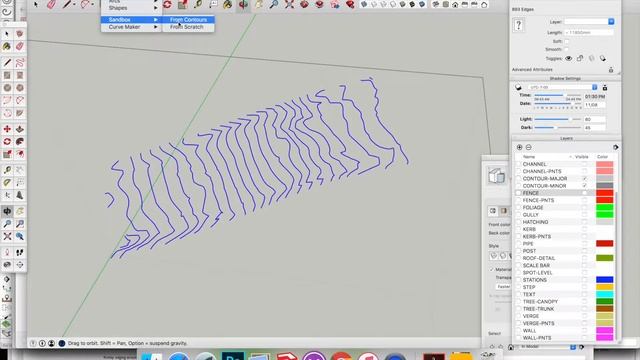Select the Line pencil tool in the left palette
Screen dimensions: 640x360
tap(7, 63)
